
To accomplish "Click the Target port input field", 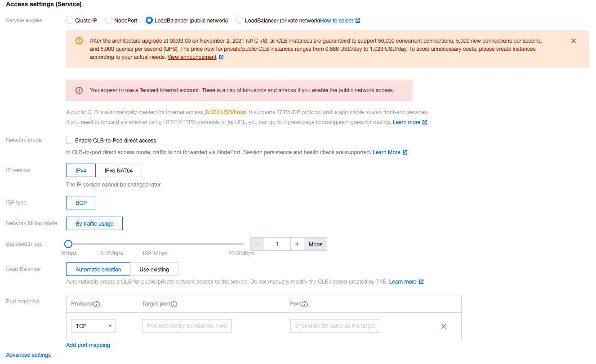I will point(187,326).
